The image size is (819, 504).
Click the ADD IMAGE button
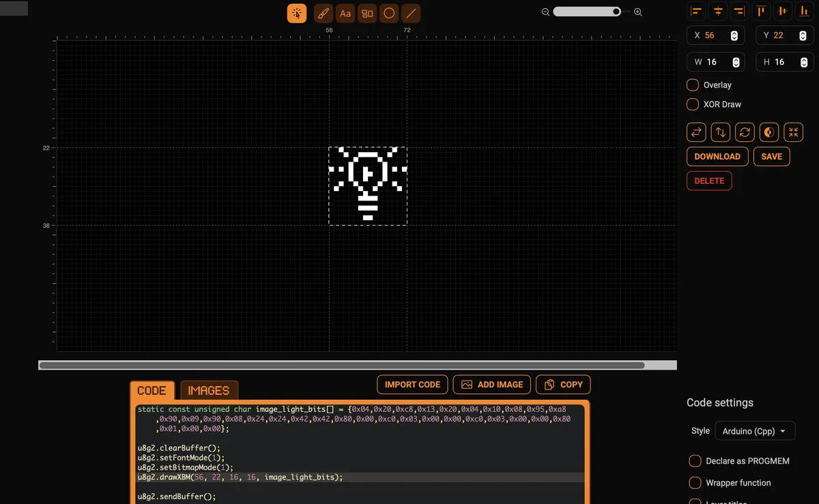[492, 385]
